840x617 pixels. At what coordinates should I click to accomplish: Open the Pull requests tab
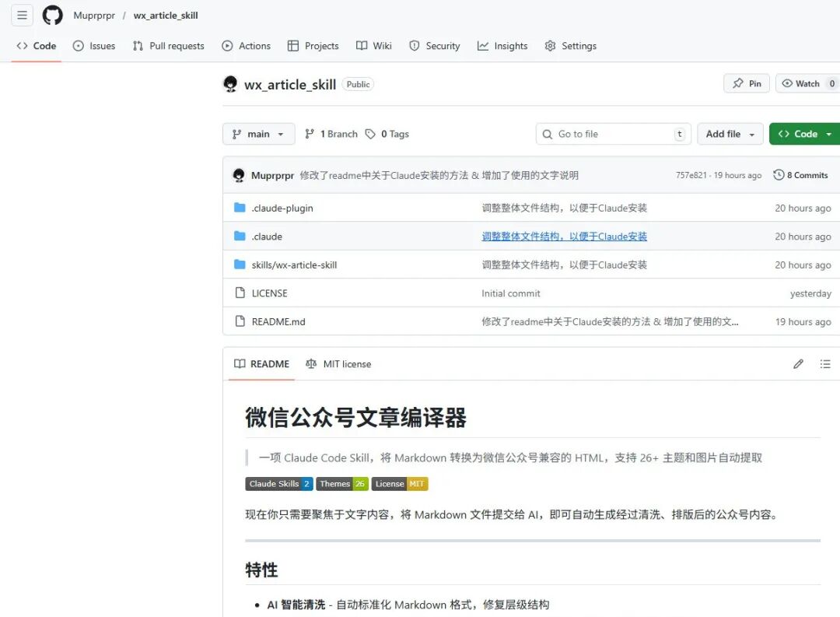[169, 46]
